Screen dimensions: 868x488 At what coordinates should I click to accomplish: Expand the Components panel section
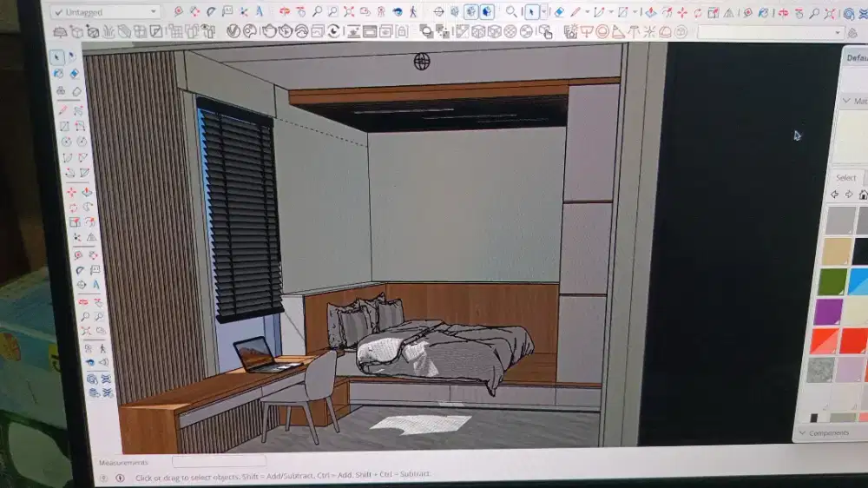tap(829, 432)
